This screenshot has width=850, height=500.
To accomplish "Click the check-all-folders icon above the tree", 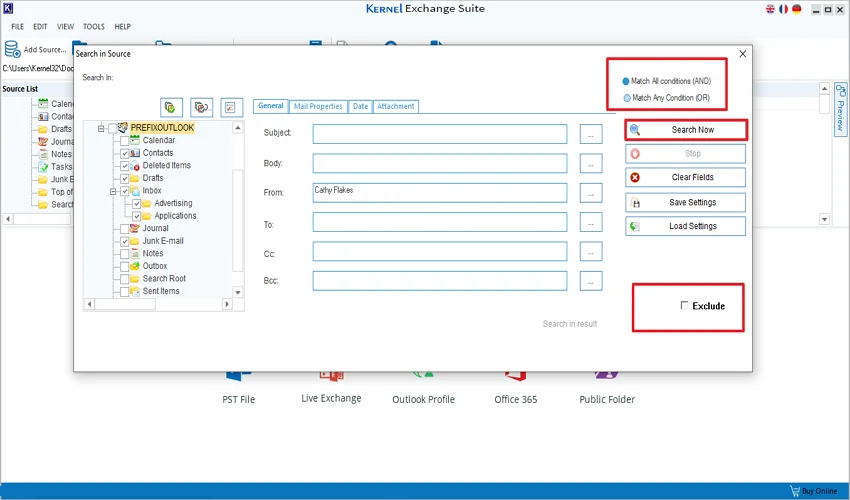I will [171, 107].
